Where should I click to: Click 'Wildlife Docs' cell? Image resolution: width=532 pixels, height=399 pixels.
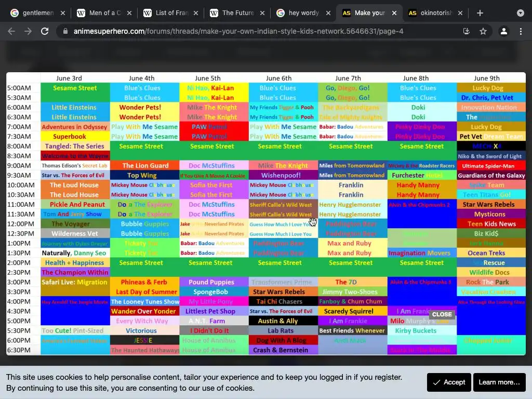[x=491, y=272]
